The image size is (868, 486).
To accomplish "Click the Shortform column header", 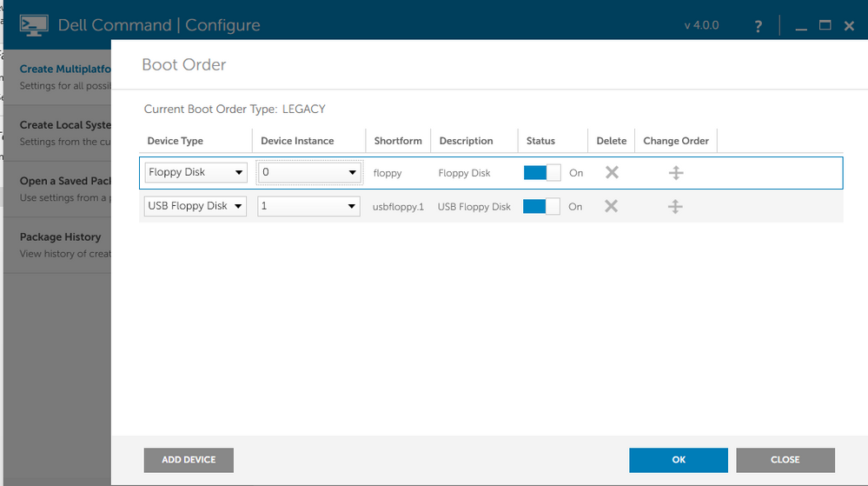I will [x=398, y=141].
